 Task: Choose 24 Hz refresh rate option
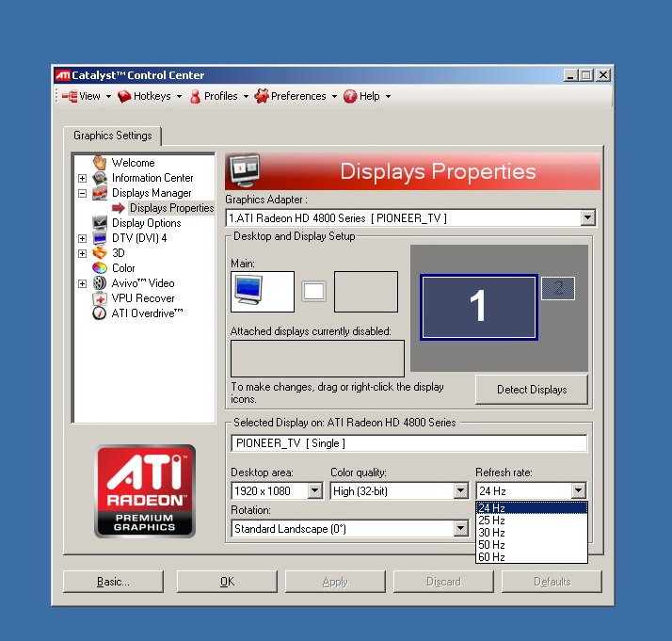point(532,508)
